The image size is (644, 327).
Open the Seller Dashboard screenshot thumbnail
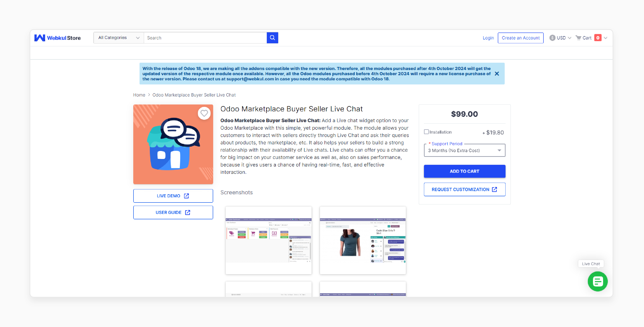tap(268, 240)
